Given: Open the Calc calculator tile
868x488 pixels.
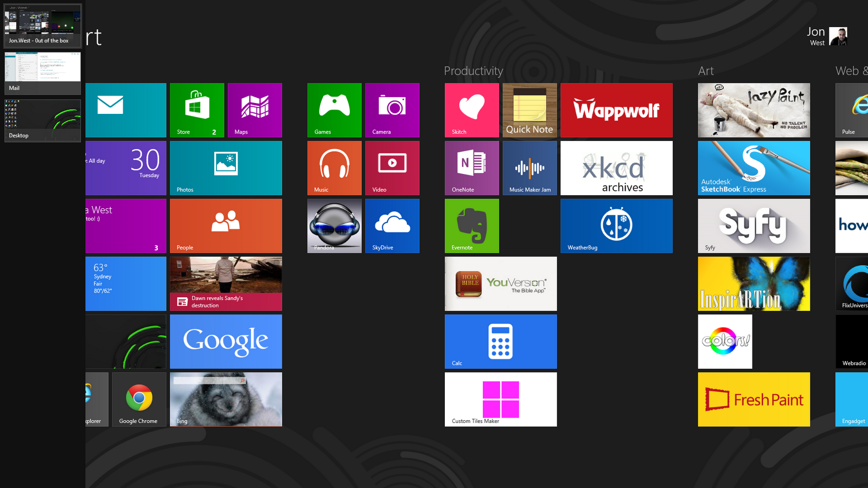Looking at the screenshot, I should point(501,342).
